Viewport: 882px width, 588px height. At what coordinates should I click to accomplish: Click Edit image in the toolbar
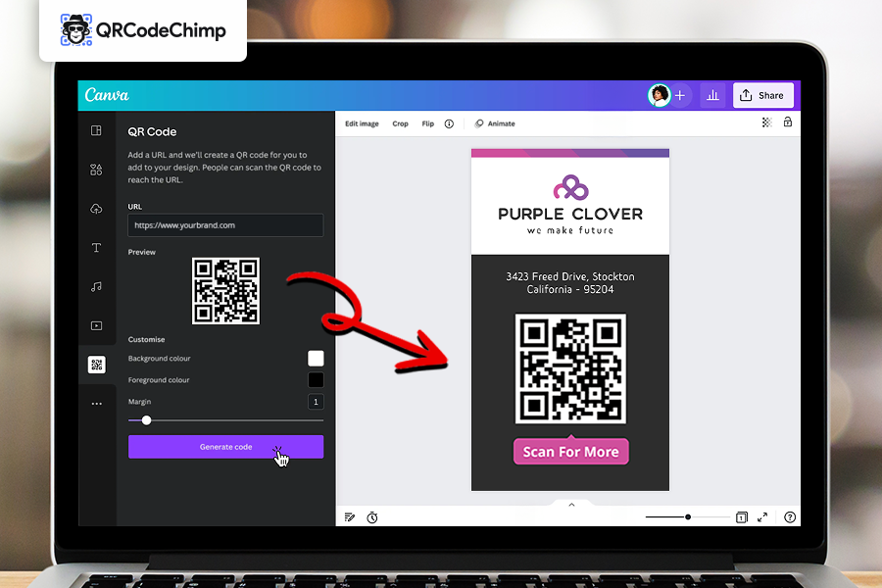click(x=362, y=124)
